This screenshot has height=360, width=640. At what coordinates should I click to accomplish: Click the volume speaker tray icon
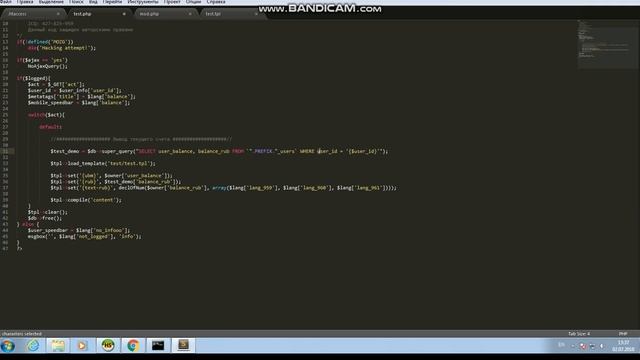(x=602, y=346)
